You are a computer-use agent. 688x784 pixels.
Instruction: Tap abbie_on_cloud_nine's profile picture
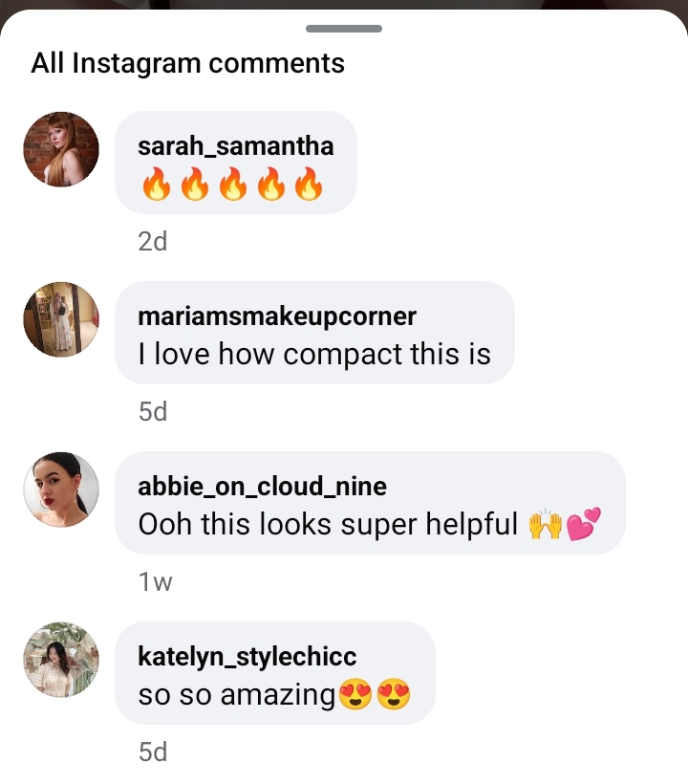(61, 490)
